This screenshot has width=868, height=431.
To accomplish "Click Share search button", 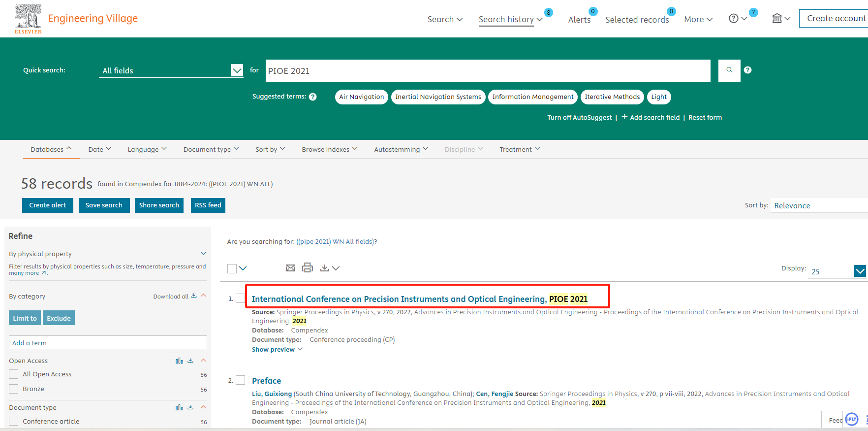I will point(159,205).
